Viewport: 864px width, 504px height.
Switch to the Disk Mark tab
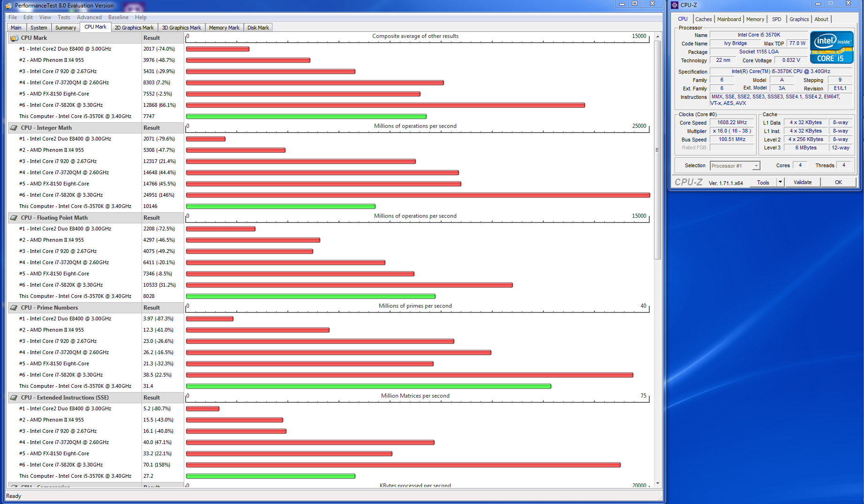point(258,28)
